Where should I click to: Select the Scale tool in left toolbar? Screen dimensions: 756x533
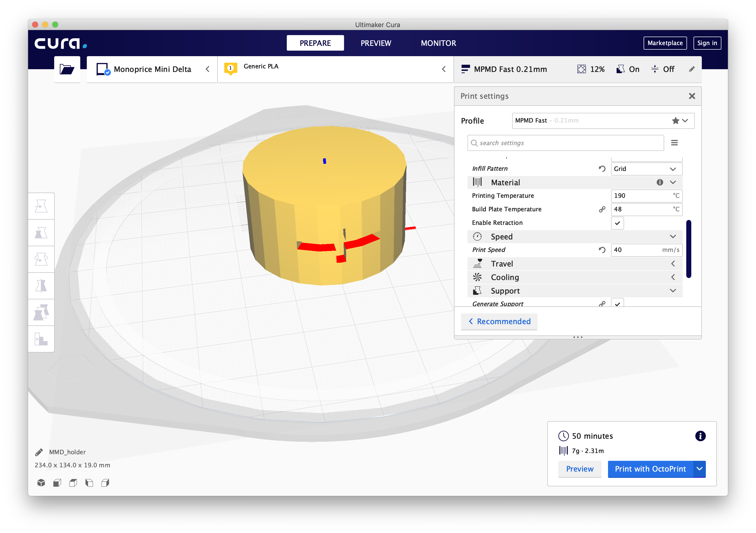pyautogui.click(x=41, y=233)
